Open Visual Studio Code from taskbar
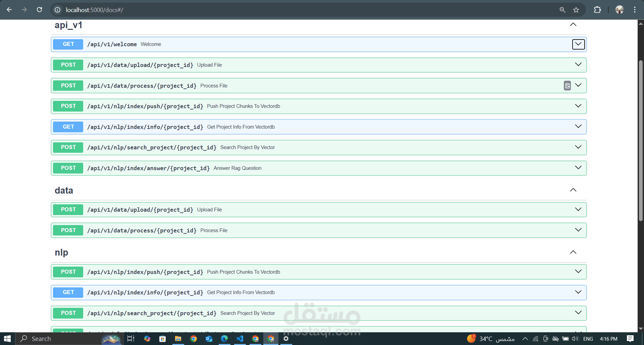644x345 pixels. [240, 339]
